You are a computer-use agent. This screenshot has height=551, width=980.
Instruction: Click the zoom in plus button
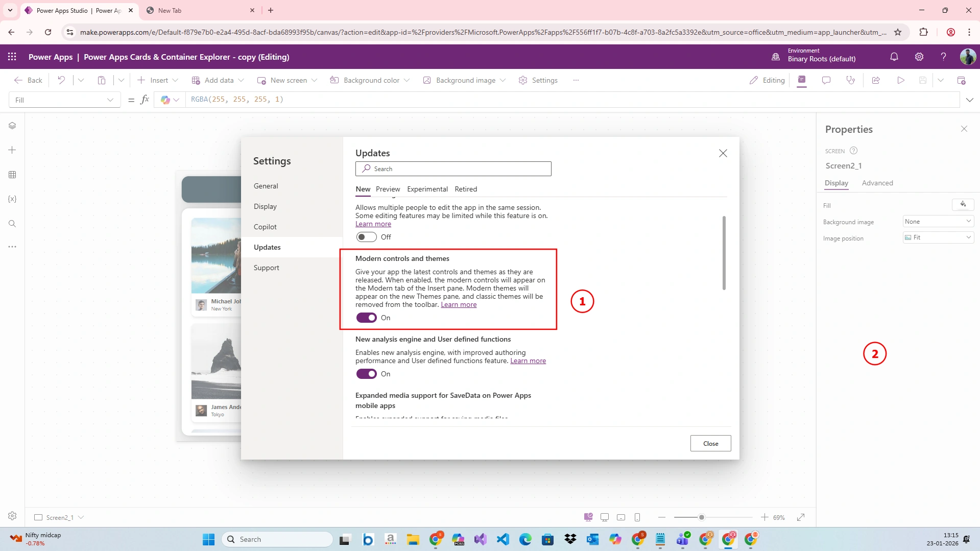764,517
